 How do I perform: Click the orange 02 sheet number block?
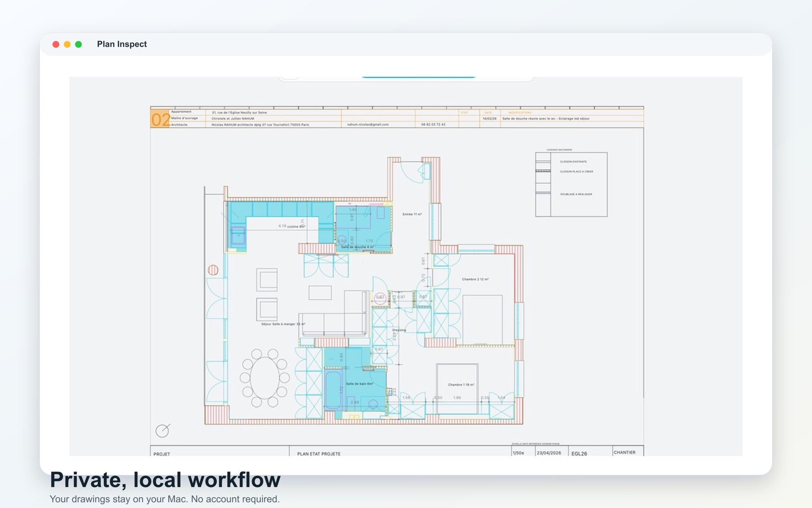tap(160, 119)
